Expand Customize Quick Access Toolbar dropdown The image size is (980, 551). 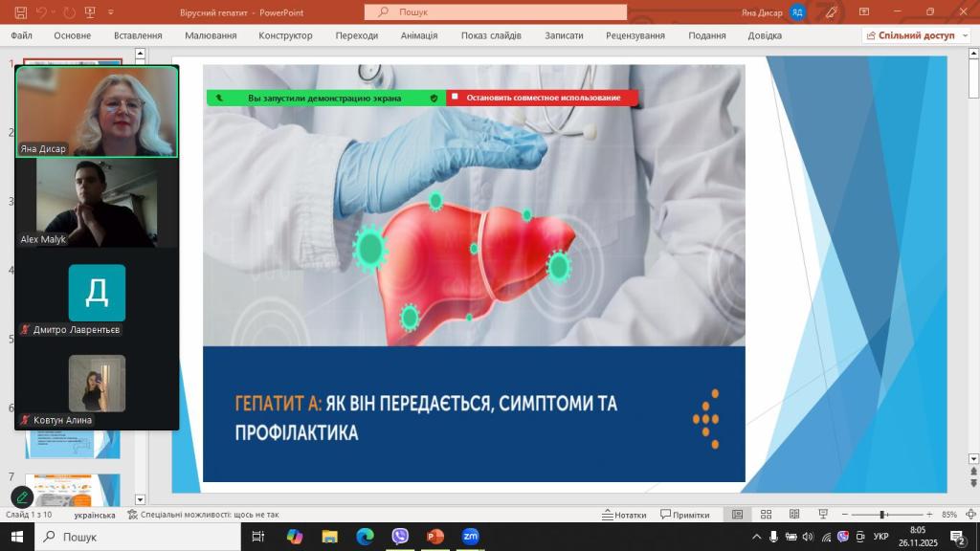111,12
